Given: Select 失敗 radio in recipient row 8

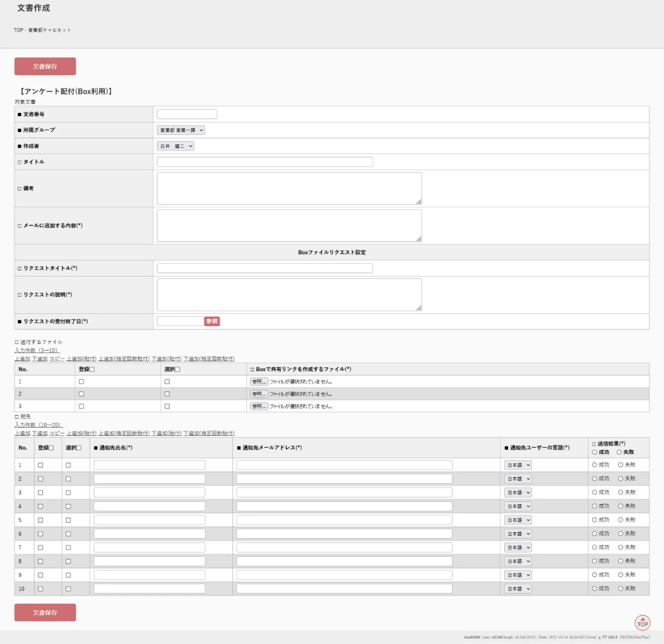Looking at the screenshot, I should (620, 561).
